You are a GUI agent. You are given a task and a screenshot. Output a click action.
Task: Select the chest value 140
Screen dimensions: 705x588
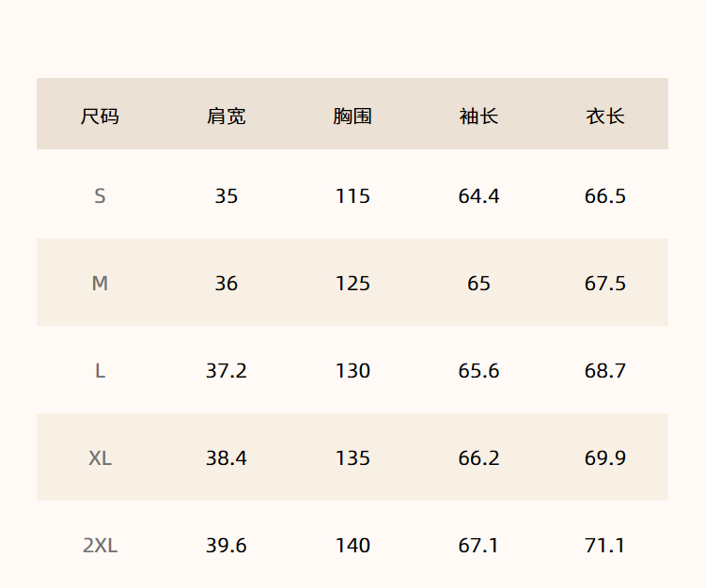[352, 546]
